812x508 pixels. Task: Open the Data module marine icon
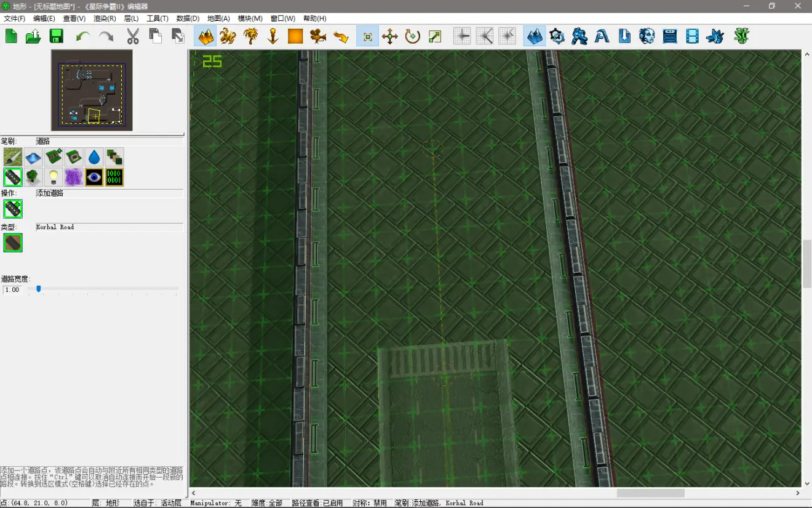(x=579, y=36)
